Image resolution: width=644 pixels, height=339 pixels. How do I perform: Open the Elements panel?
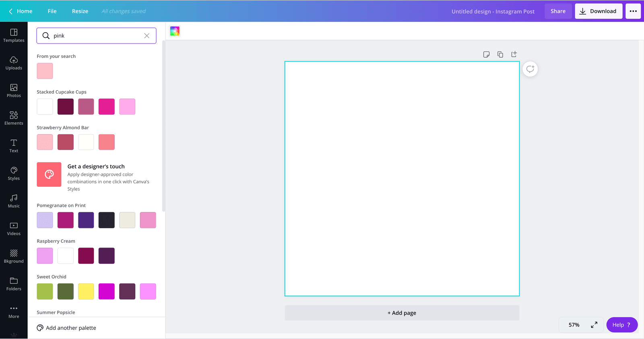(x=14, y=118)
